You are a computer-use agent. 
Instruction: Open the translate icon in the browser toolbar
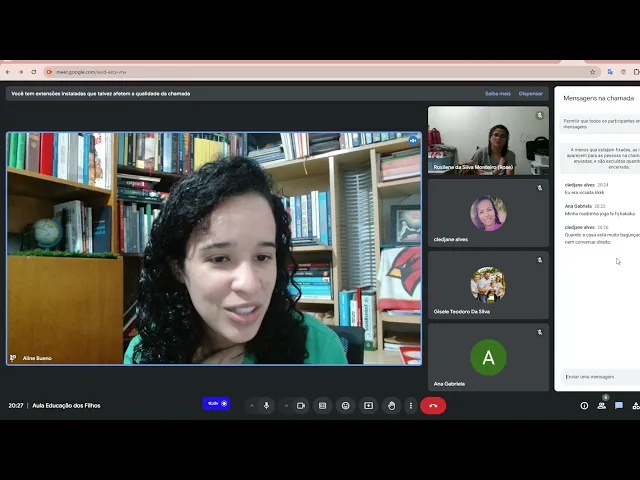click(610, 72)
